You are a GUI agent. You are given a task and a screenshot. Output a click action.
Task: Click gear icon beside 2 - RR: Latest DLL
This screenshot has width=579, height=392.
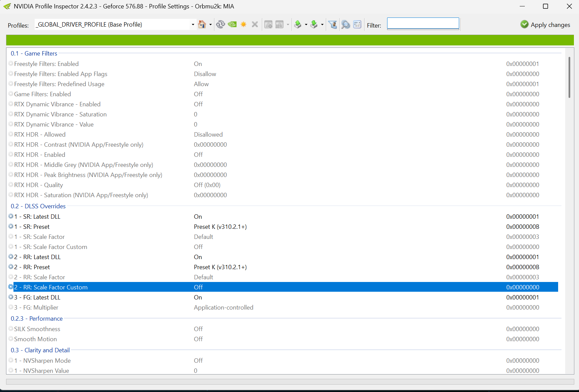(x=11, y=257)
